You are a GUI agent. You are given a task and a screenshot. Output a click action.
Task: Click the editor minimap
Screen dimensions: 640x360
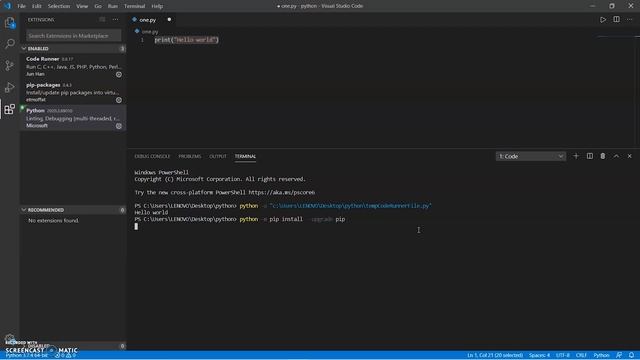(617, 38)
